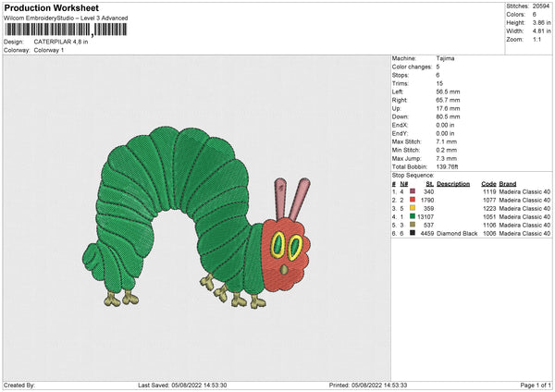Click the caterpillar's left yellow-green eye
Image resolution: width=555 pixels, height=392 pixels.
[x=277, y=246]
